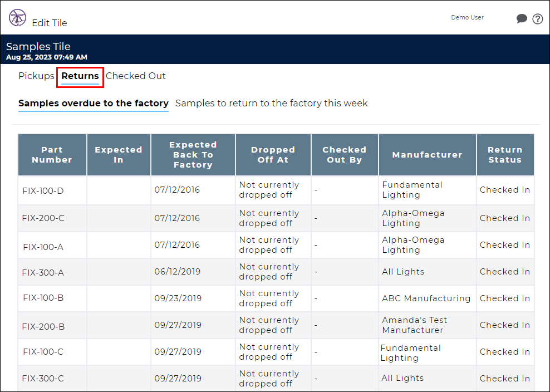Switch to the Checked Out tab
The width and height of the screenshot is (550, 392).
pos(135,76)
